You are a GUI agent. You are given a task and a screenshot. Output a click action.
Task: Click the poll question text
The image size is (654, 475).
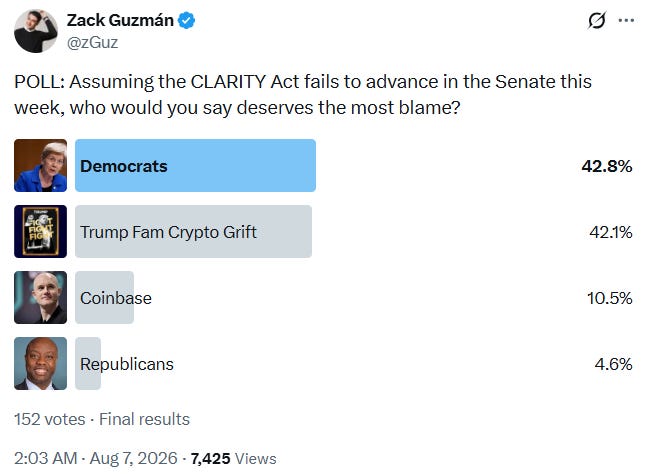point(303,95)
